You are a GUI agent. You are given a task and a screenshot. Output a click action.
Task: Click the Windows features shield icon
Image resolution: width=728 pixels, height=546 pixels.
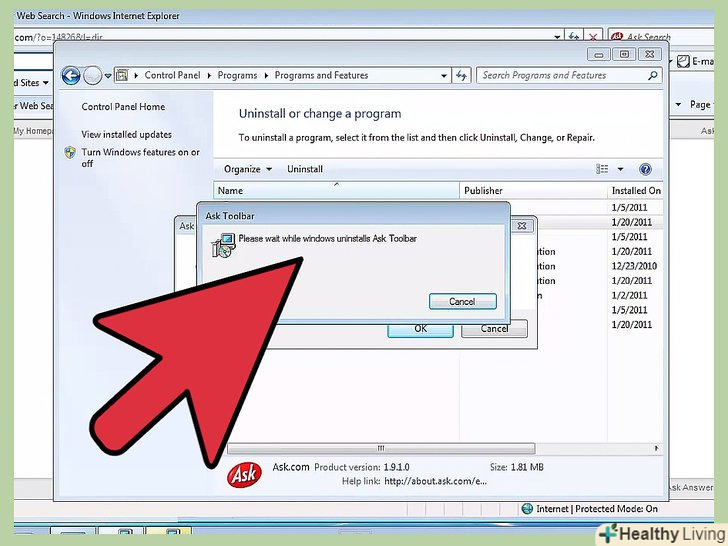(70, 152)
